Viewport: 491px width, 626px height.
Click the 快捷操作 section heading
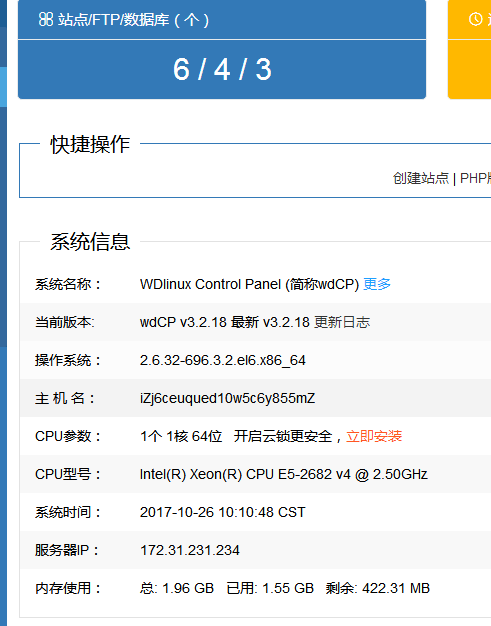90,144
